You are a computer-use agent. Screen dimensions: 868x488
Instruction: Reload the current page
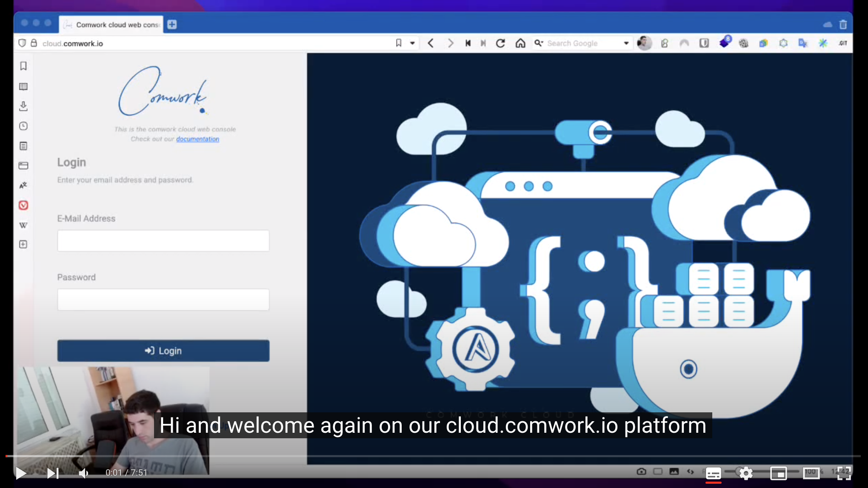click(x=501, y=43)
